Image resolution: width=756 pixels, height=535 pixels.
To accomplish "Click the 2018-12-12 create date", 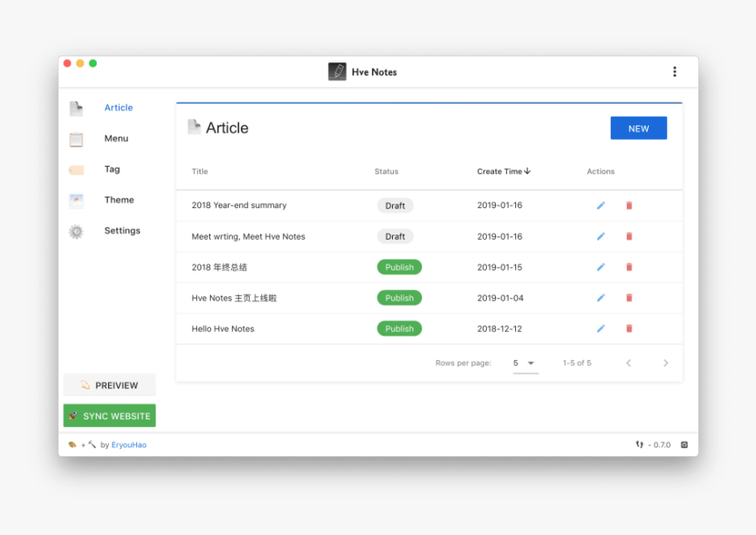I will [499, 329].
